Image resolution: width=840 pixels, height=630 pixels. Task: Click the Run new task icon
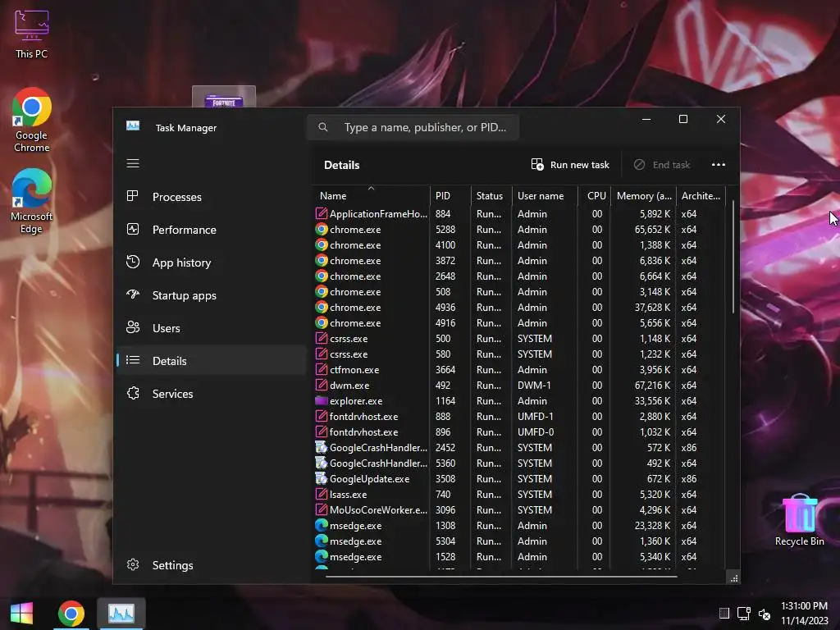click(x=537, y=164)
